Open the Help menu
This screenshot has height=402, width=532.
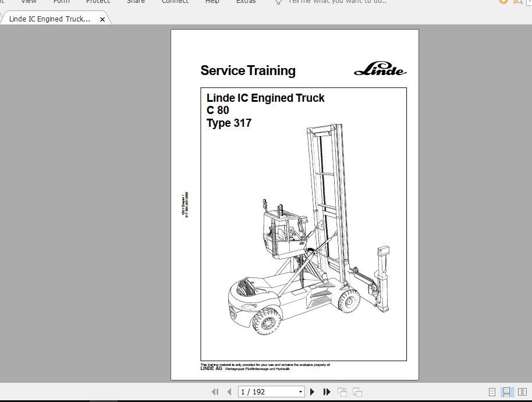pyautogui.click(x=212, y=2)
